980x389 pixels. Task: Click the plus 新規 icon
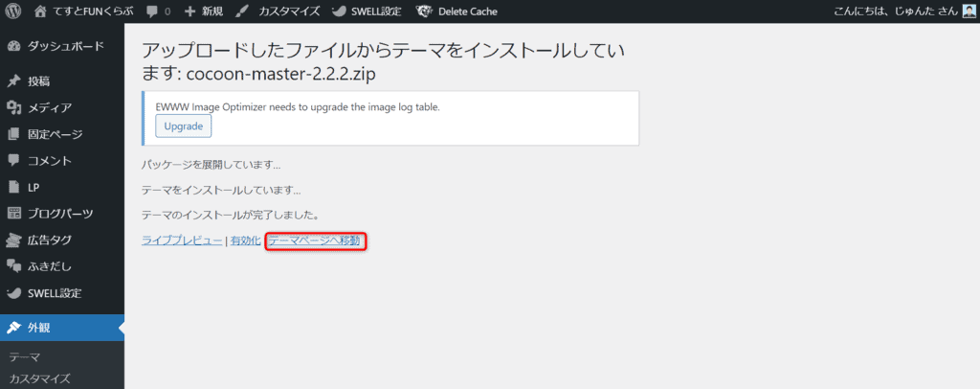pos(189,12)
